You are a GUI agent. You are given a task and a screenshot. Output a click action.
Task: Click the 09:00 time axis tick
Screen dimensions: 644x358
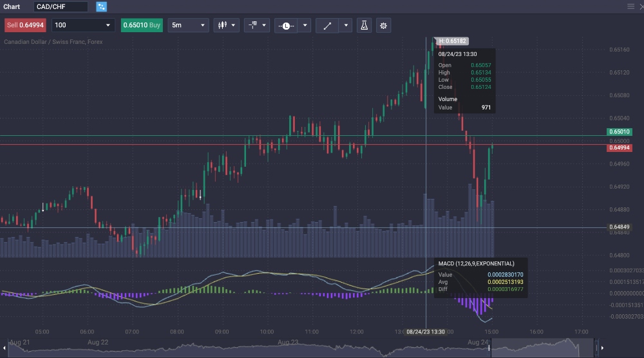(x=222, y=332)
